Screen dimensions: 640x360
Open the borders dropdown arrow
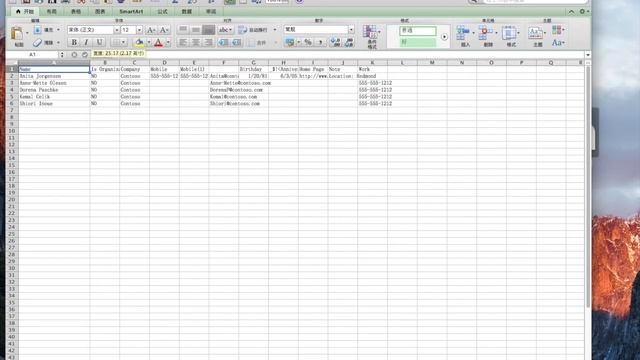pyautogui.click(x=124, y=42)
